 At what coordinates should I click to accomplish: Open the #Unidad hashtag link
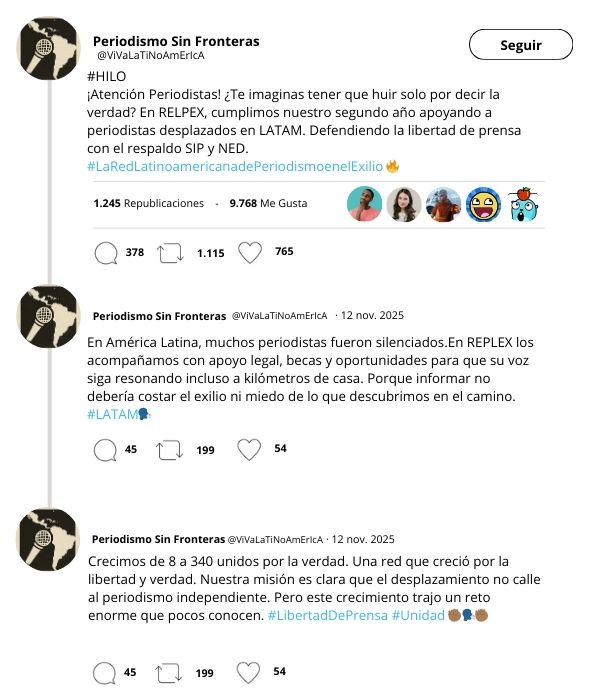[x=417, y=615]
